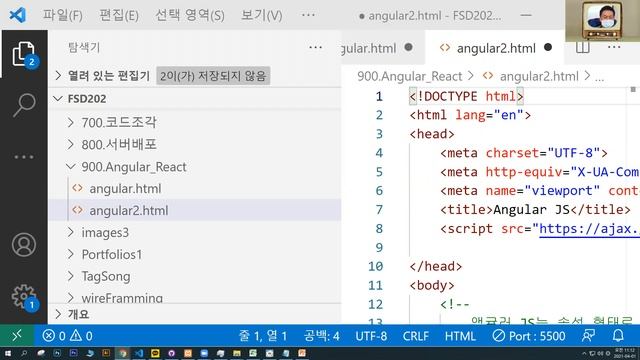The width and height of the screenshot is (640, 360).
Task: Click the angular2.html breadcrumb
Action: (x=539, y=76)
